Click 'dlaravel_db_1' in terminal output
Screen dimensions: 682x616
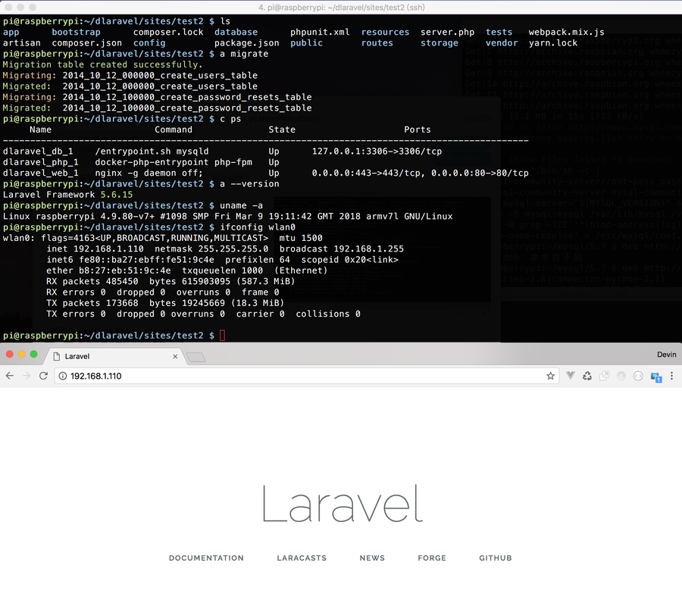[38, 152]
